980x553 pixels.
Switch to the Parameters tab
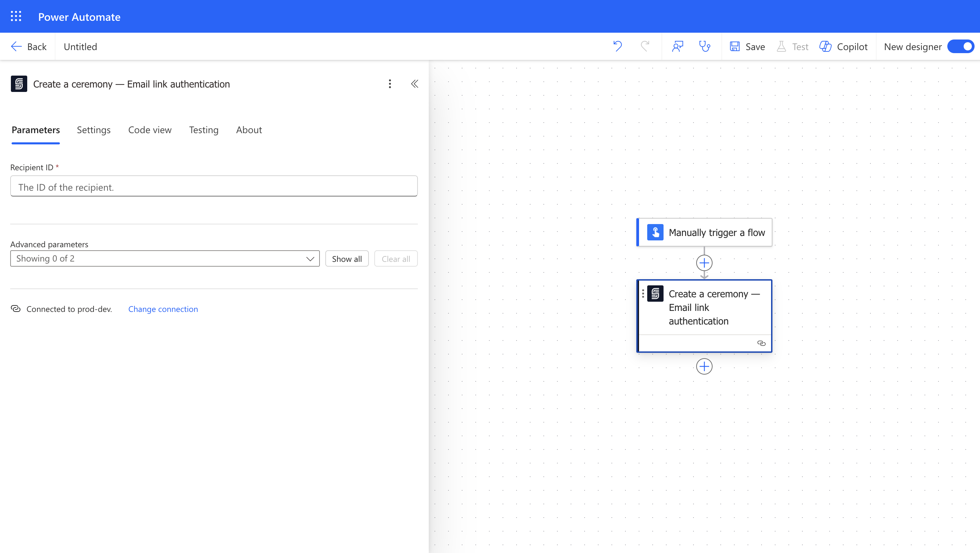36,130
